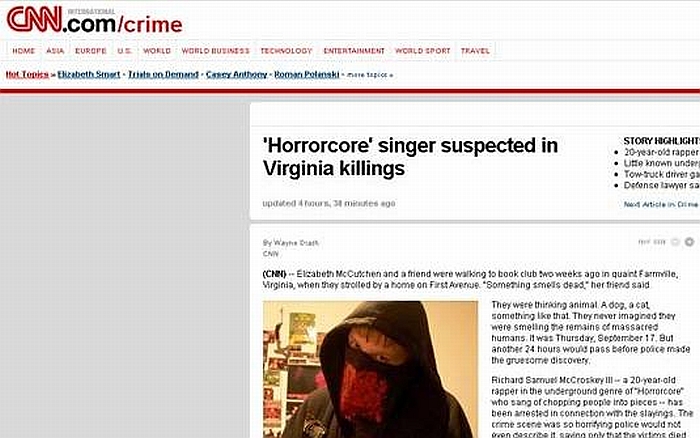
Task: Open the ENTERTAINMENT tab
Action: tap(354, 51)
